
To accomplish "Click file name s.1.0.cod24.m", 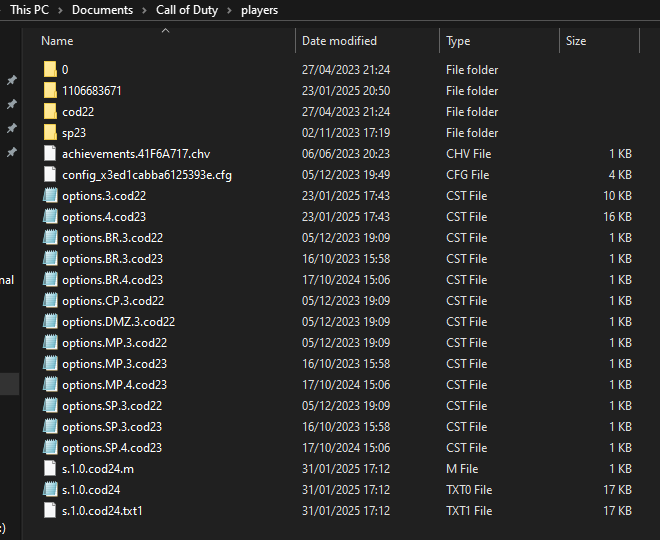I will (x=98, y=469).
